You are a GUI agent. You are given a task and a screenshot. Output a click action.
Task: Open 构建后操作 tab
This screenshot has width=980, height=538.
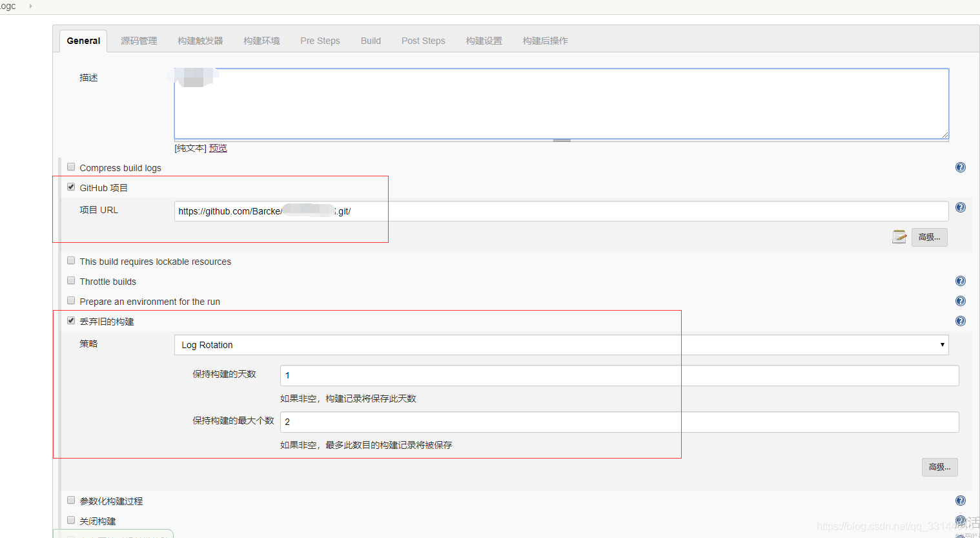[546, 41]
